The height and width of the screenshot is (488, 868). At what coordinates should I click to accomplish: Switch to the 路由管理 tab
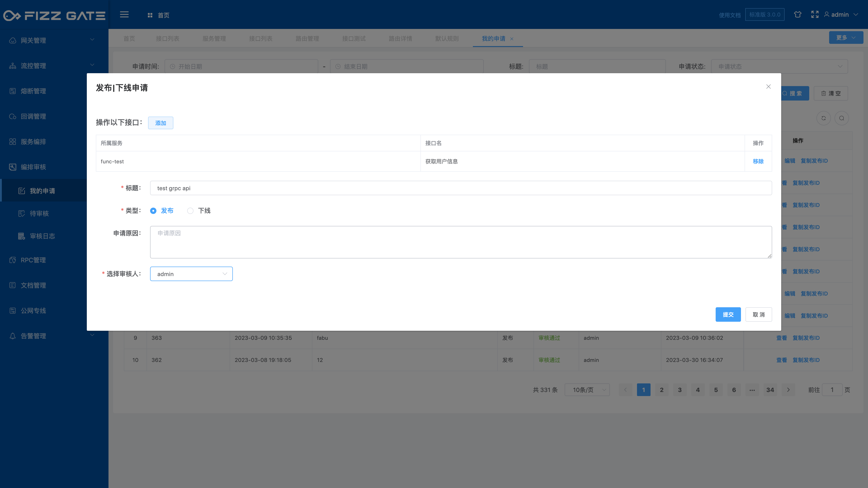307,39
